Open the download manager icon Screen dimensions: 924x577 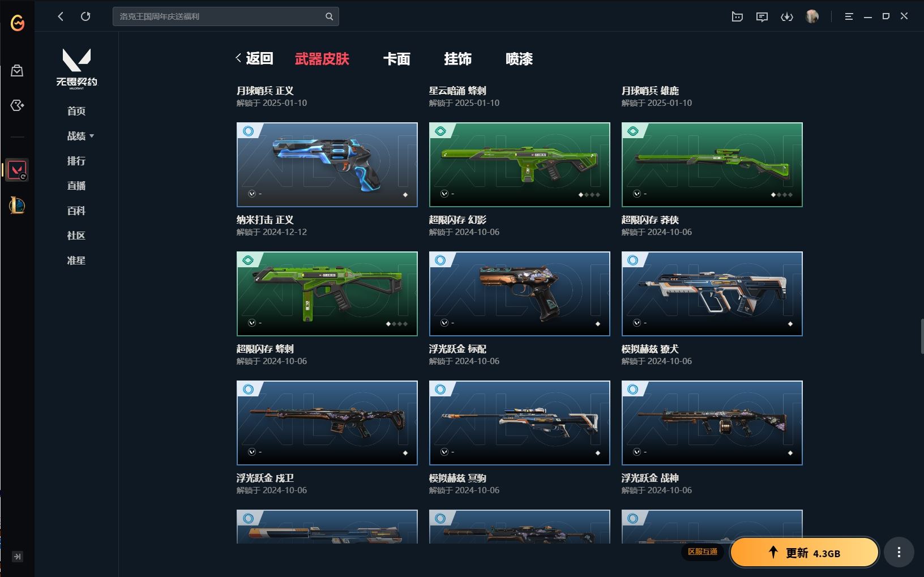(x=787, y=16)
